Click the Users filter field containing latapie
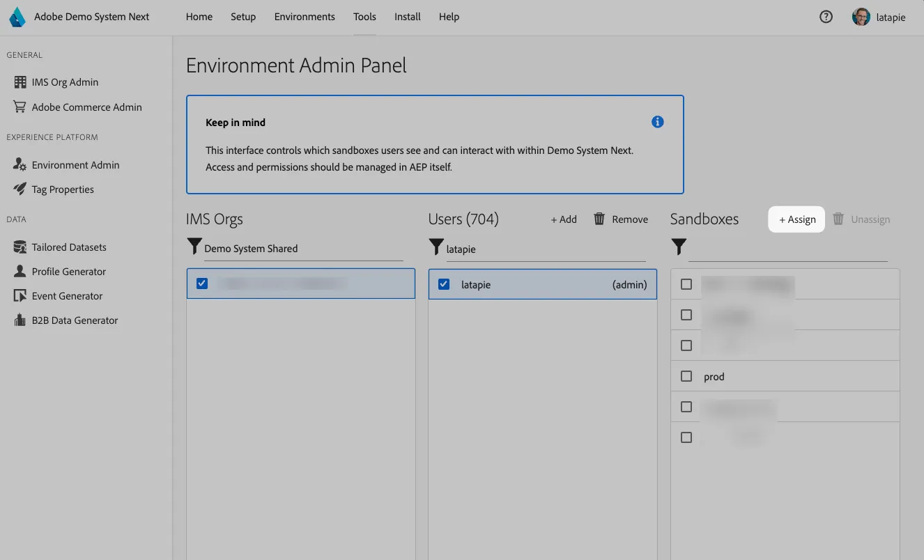 (x=546, y=249)
